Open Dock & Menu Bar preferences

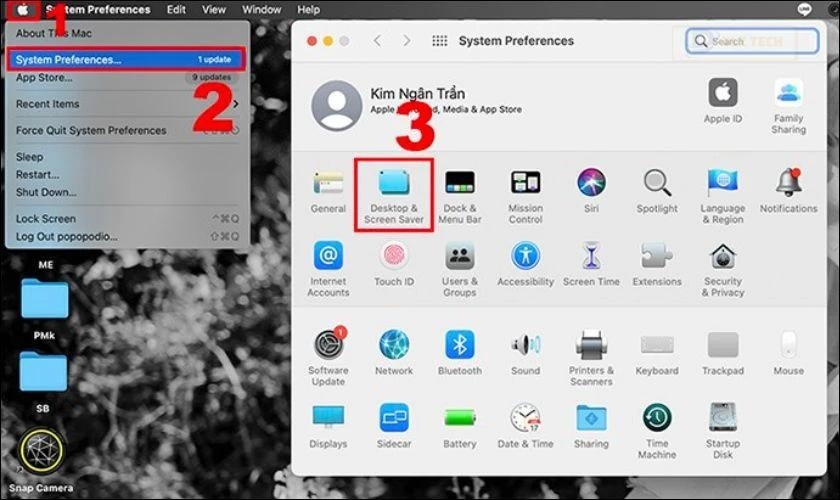pos(460,197)
